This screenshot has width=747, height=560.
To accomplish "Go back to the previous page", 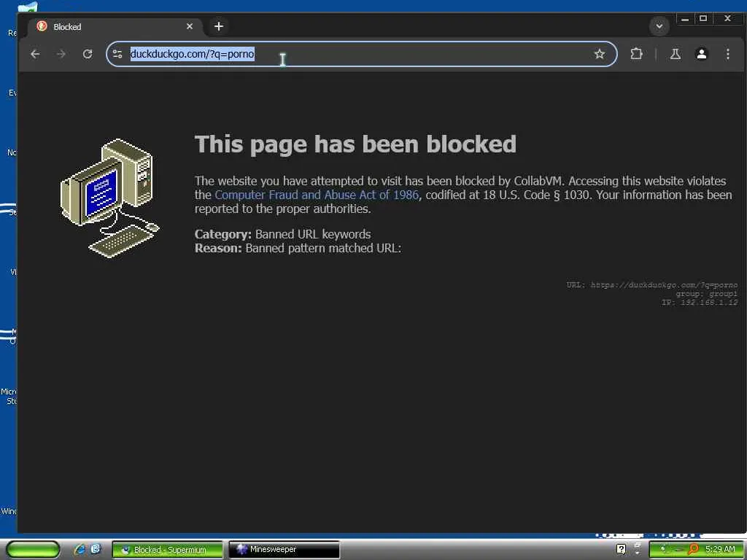I will click(35, 54).
